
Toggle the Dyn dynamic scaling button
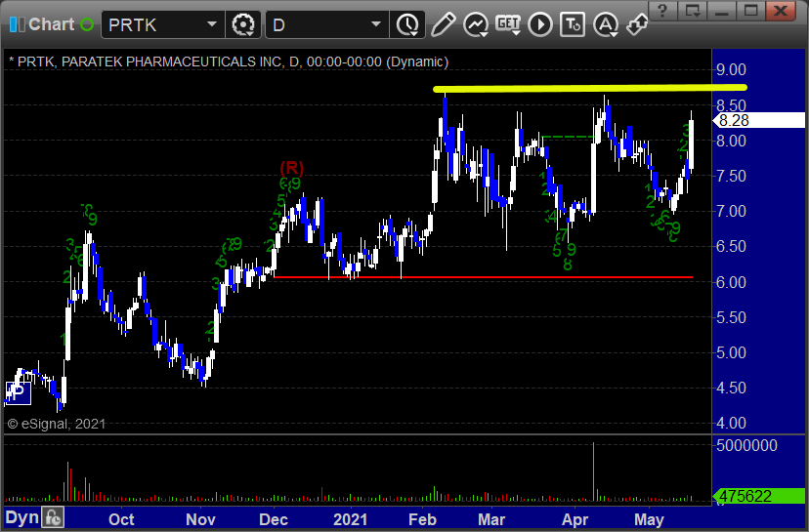click(x=21, y=518)
